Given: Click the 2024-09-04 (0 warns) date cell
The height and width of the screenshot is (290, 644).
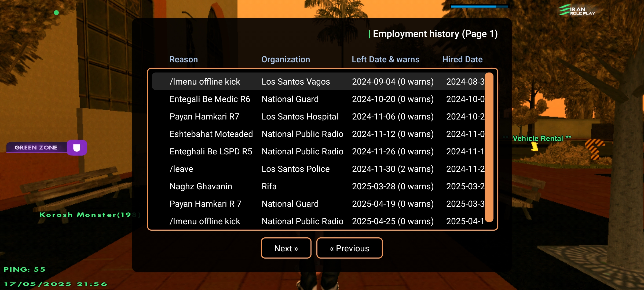Looking at the screenshot, I should click(x=393, y=82).
